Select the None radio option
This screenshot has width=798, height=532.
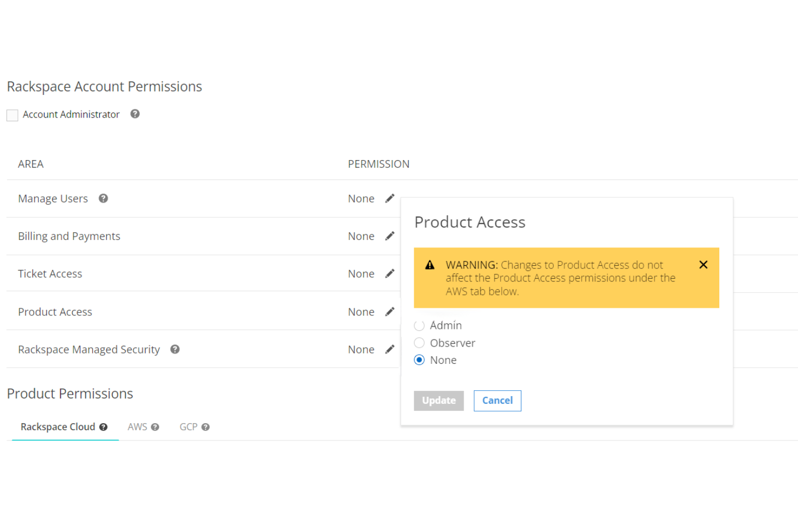(x=419, y=360)
